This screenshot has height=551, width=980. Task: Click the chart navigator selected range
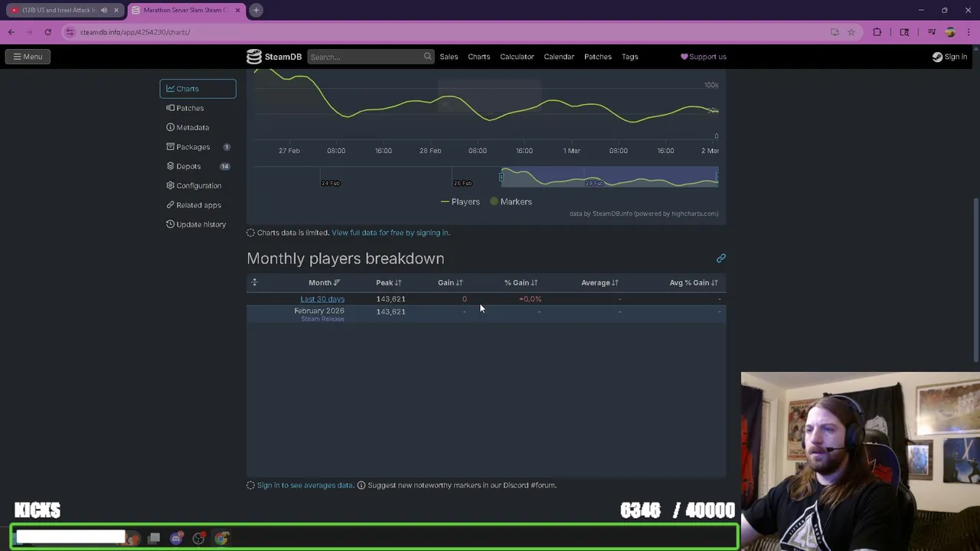click(x=609, y=178)
